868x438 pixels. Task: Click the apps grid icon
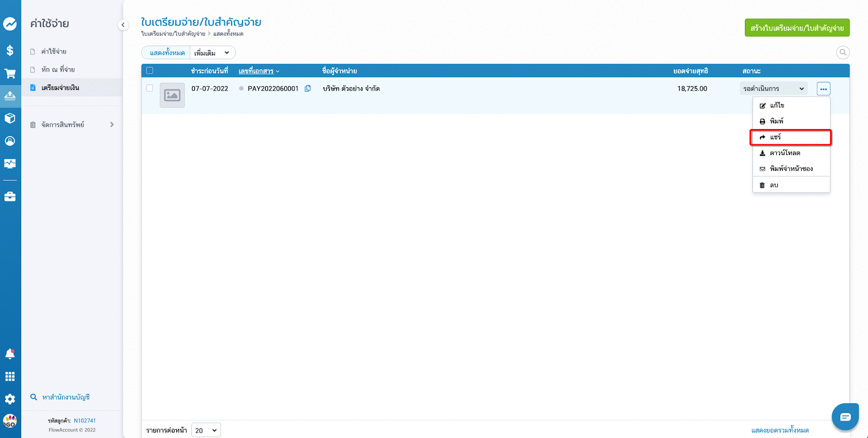click(x=10, y=376)
